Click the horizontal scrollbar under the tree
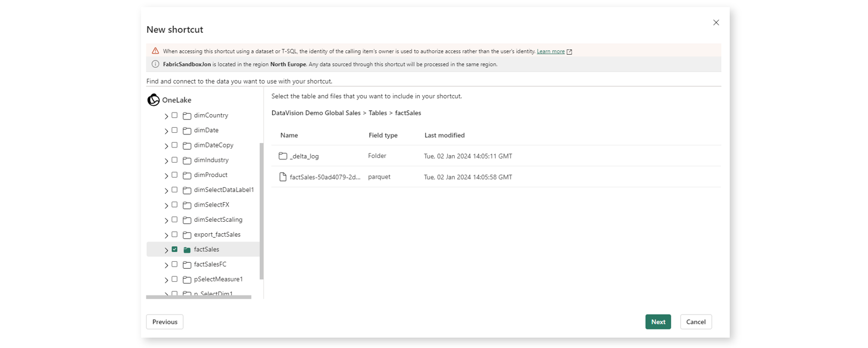 pos(199,297)
